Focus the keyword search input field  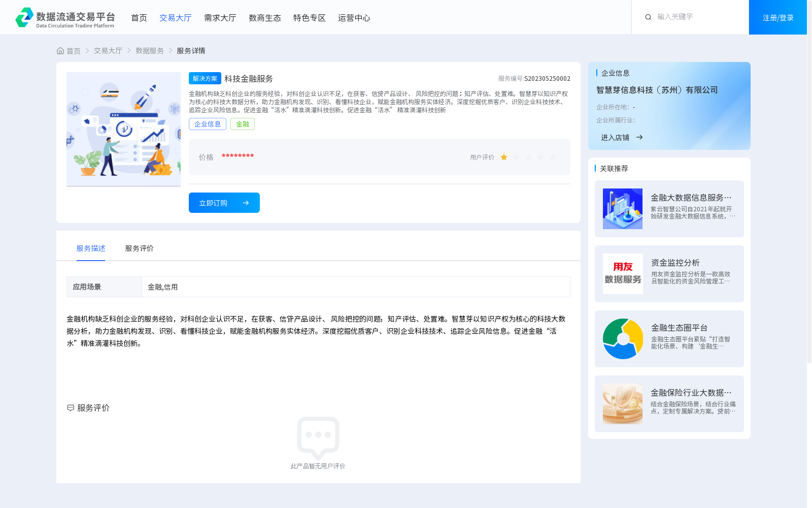coord(698,17)
